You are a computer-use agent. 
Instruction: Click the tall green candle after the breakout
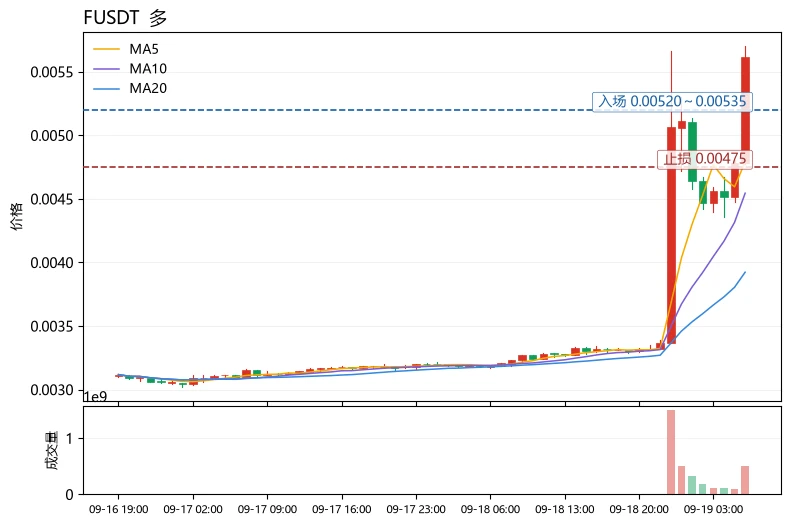[692, 152]
